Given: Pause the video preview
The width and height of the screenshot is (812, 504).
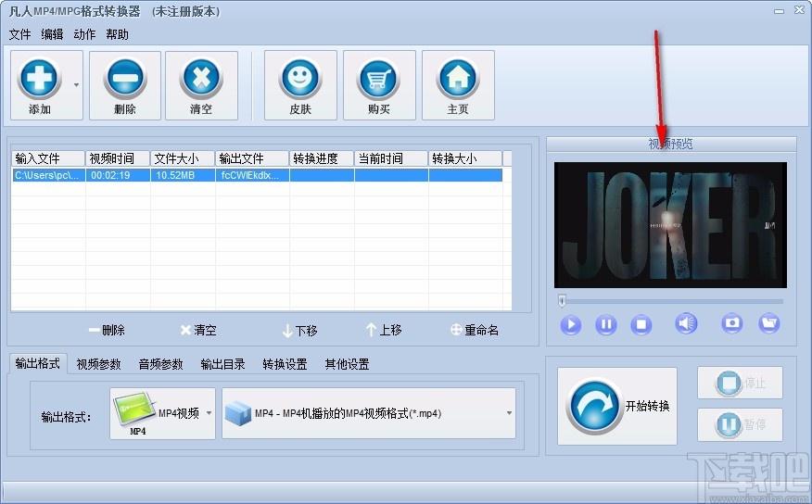Looking at the screenshot, I should [606, 324].
